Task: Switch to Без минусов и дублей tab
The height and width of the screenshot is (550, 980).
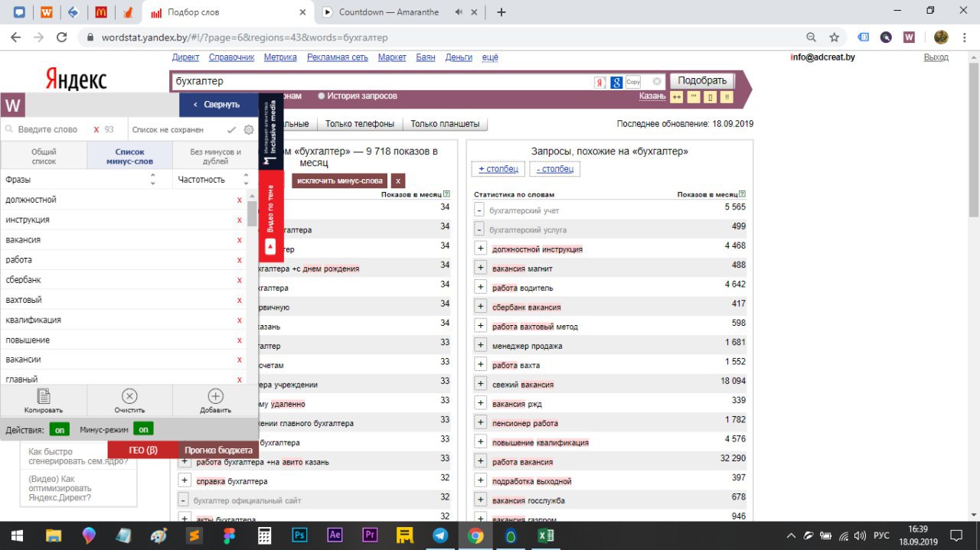Action: coord(216,157)
